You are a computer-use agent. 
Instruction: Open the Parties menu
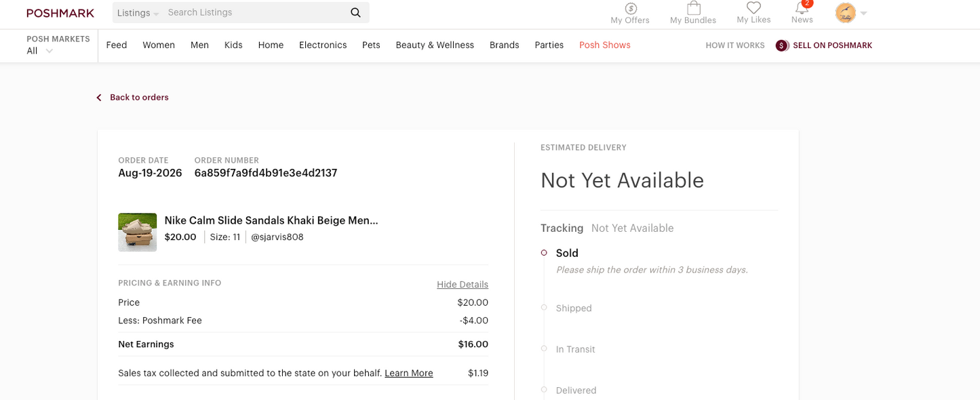549,45
